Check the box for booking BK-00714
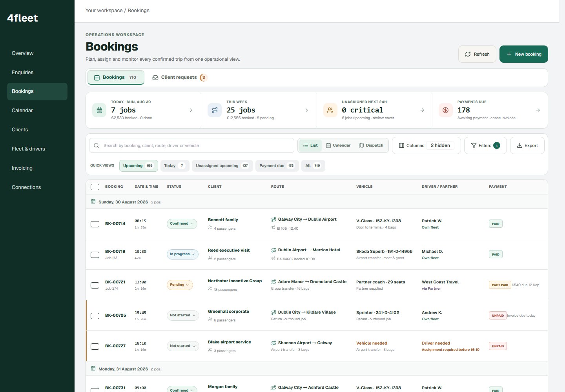 click(95, 224)
